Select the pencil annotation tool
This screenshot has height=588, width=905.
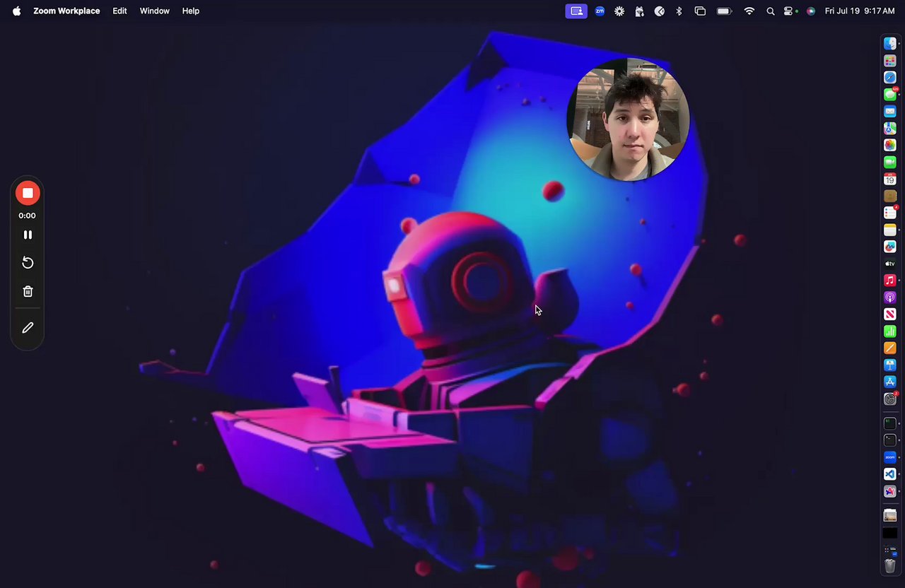28,328
